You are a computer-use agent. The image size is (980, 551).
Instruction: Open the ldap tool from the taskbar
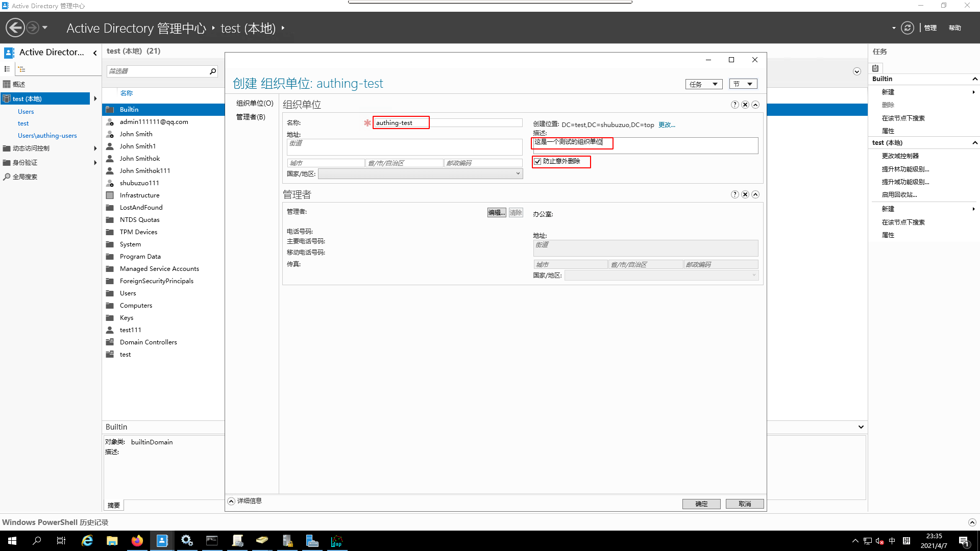coord(337,540)
